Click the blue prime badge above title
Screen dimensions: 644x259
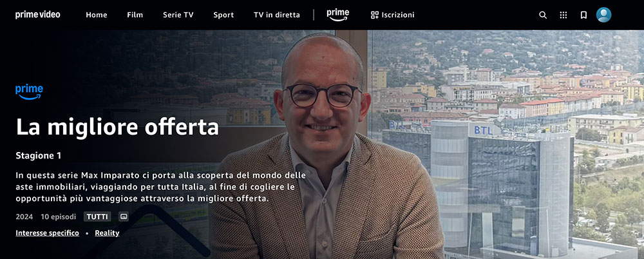coord(29,92)
